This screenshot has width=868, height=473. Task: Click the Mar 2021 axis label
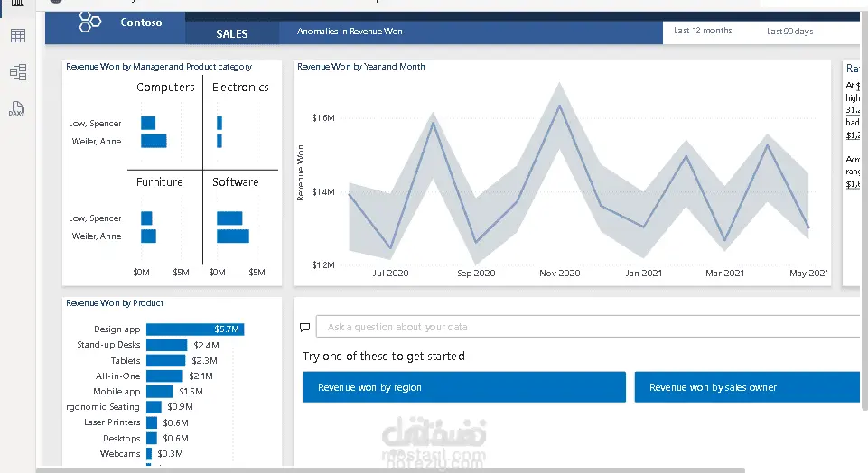tap(724, 274)
